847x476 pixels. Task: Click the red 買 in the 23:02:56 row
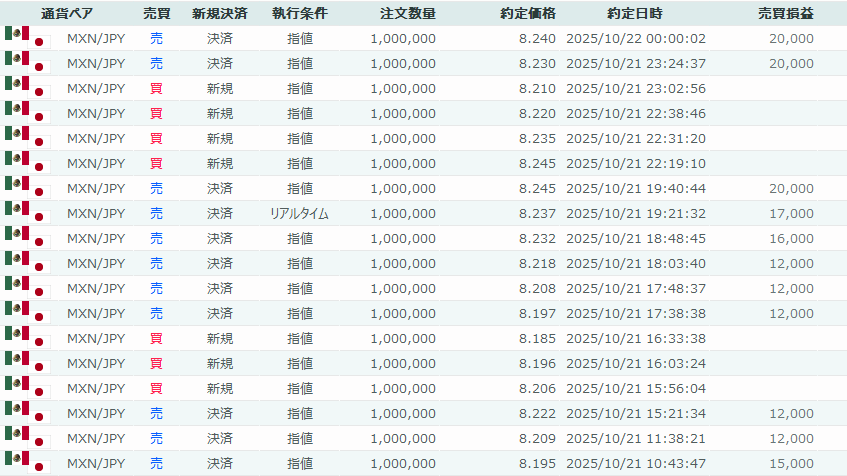coord(157,88)
